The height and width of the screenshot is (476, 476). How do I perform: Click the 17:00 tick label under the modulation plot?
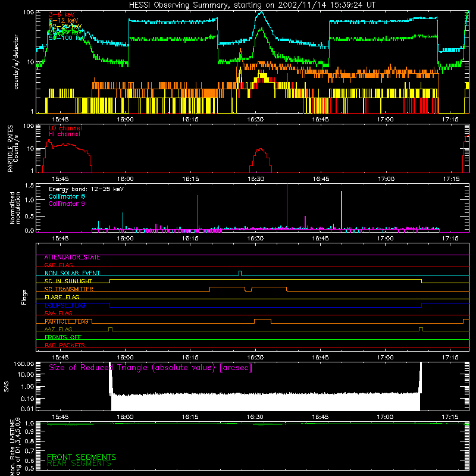click(x=385, y=239)
